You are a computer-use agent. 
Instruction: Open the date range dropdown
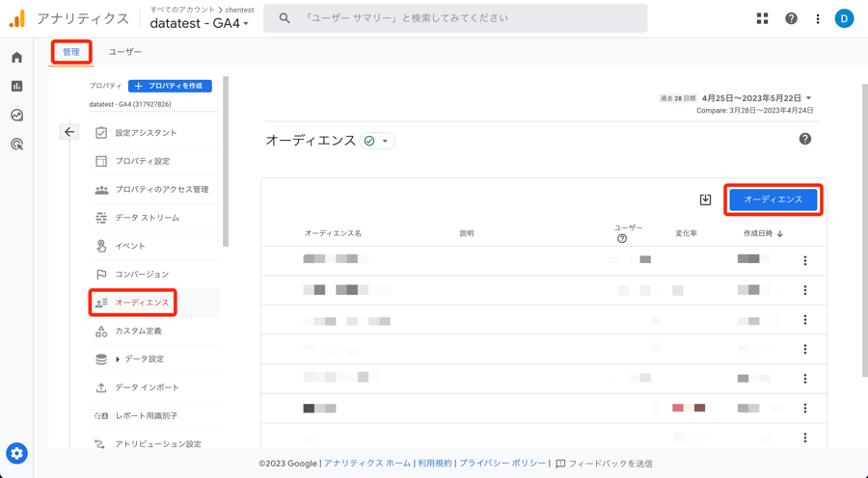click(756, 98)
